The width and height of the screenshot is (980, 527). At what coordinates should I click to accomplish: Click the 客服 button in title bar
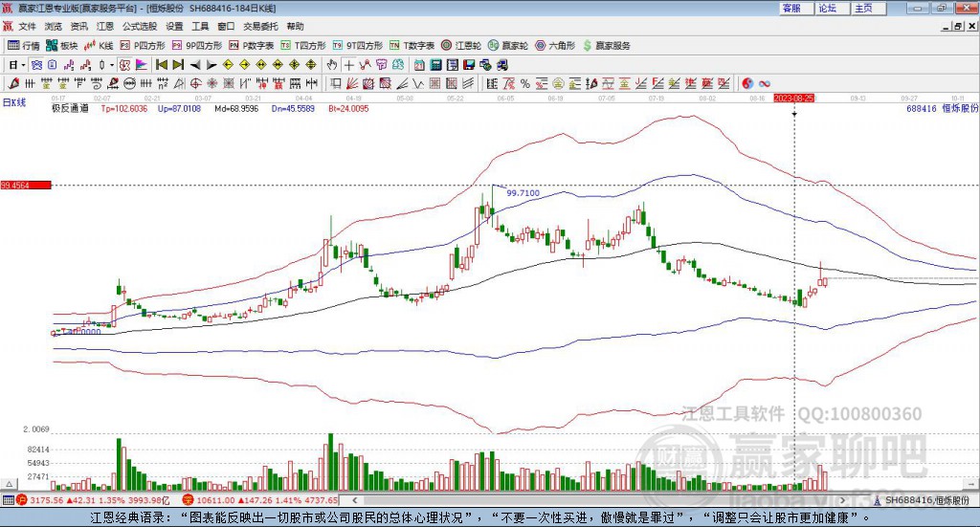click(797, 8)
